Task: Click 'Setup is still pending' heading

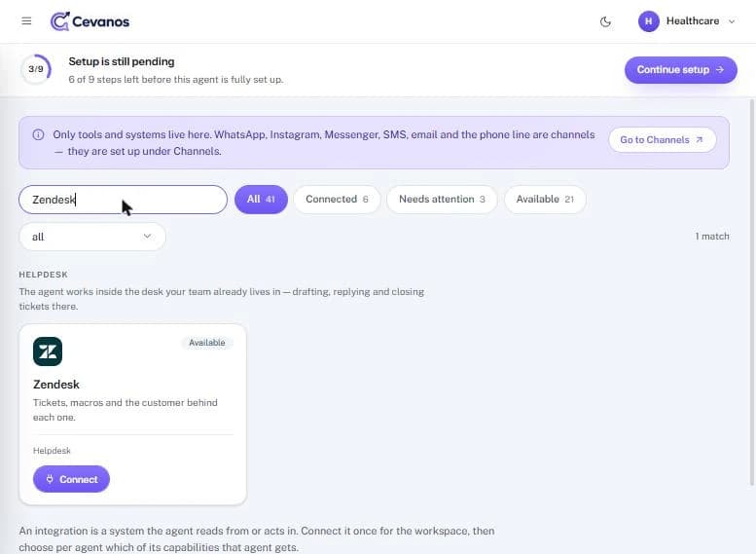Action: tap(122, 61)
